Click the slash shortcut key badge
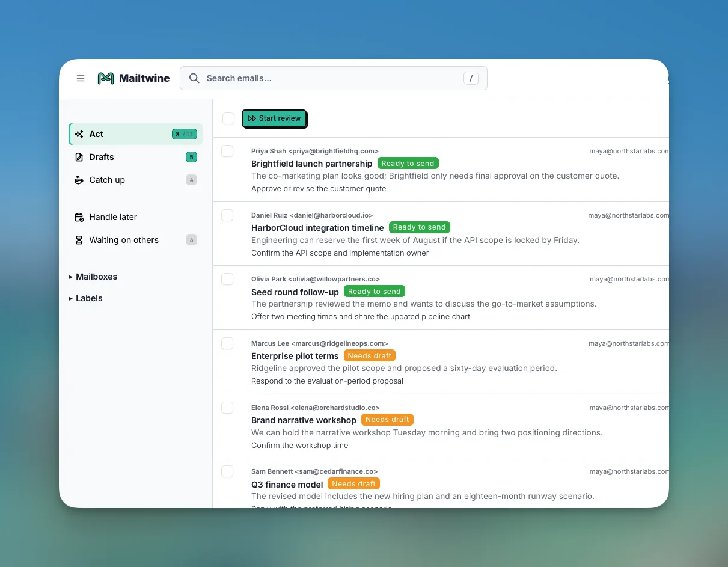Viewport: 728px width, 567px height. pyautogui.click(x=471, y=78)
